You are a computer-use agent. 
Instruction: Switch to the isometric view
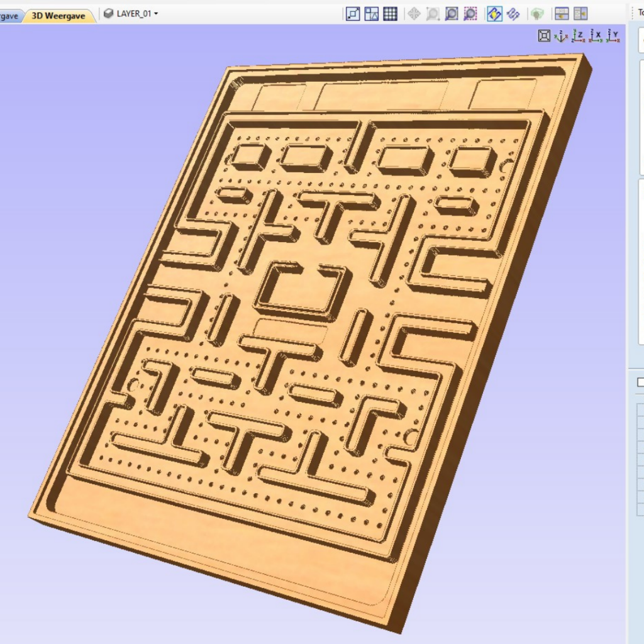tap(562, 36)
